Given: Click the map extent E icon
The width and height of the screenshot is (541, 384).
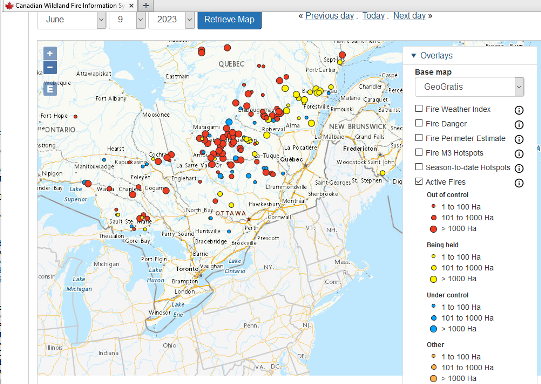Looking at the screenshot, I should (x=50, y=90).
